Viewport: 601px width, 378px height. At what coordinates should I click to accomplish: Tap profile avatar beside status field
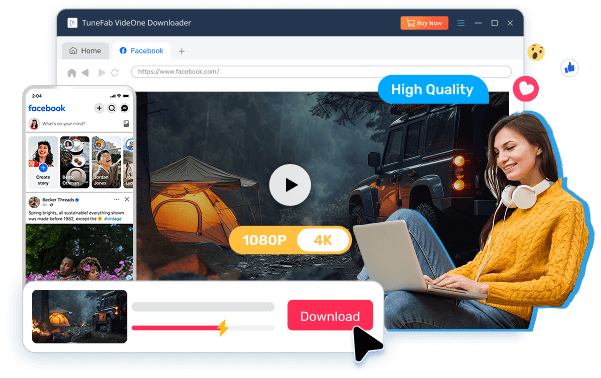[34, 123]
